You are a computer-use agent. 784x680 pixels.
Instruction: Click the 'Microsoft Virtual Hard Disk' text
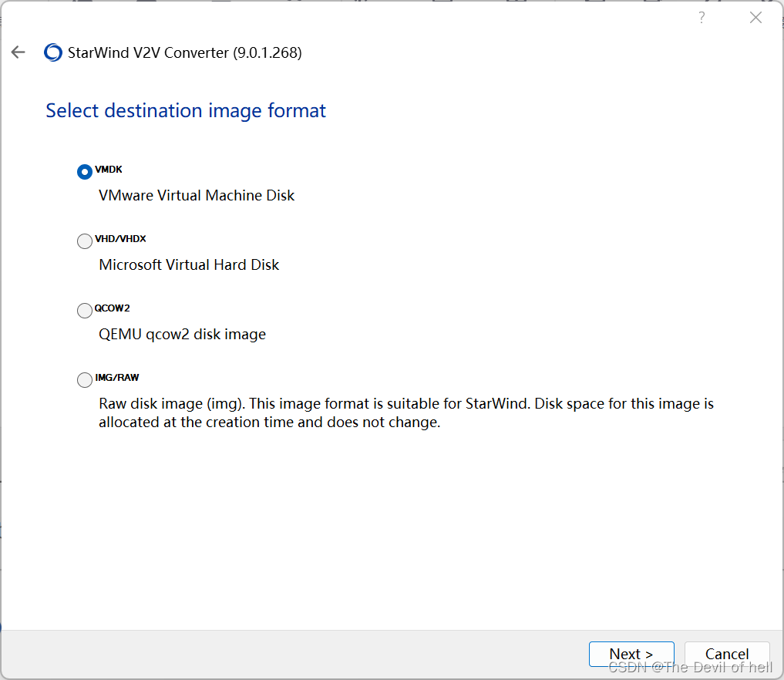click(x=189, y=264)
